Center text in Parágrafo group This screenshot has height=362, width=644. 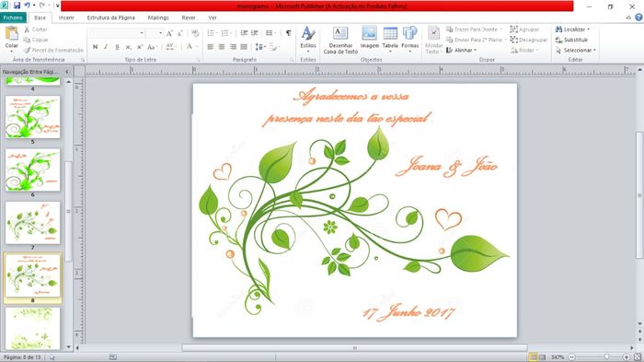[x=222, y=47]
